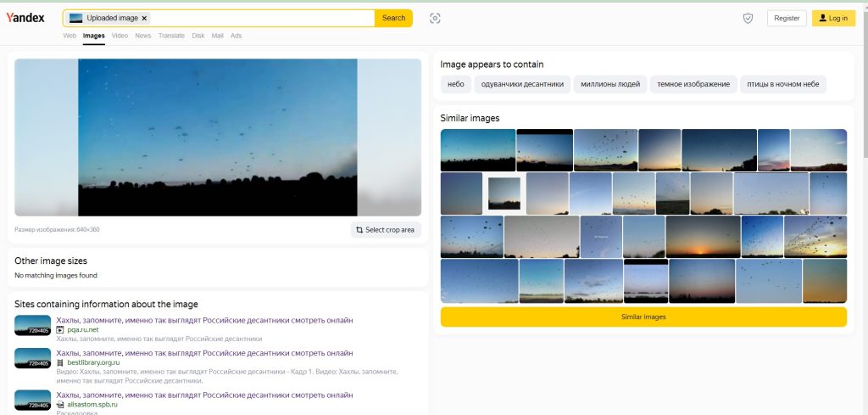This screenshot has width=868, height=415.
Task: Click the Log in button
Action: (x=833, y=18)
